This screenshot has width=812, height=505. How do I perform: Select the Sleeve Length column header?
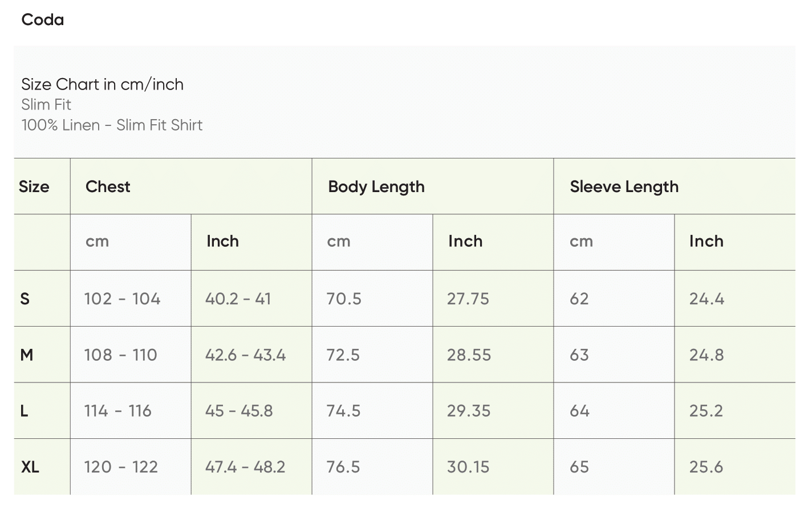[624, 186]
